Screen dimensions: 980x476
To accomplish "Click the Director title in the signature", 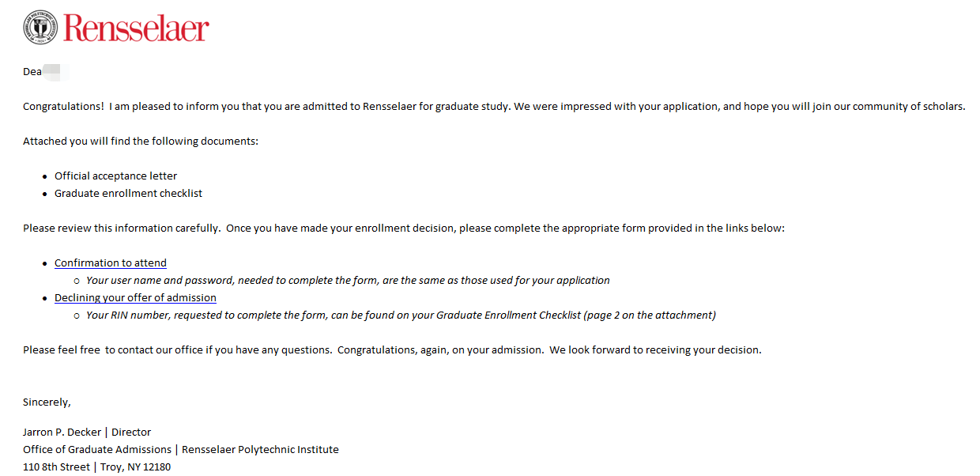I will 131,433.
